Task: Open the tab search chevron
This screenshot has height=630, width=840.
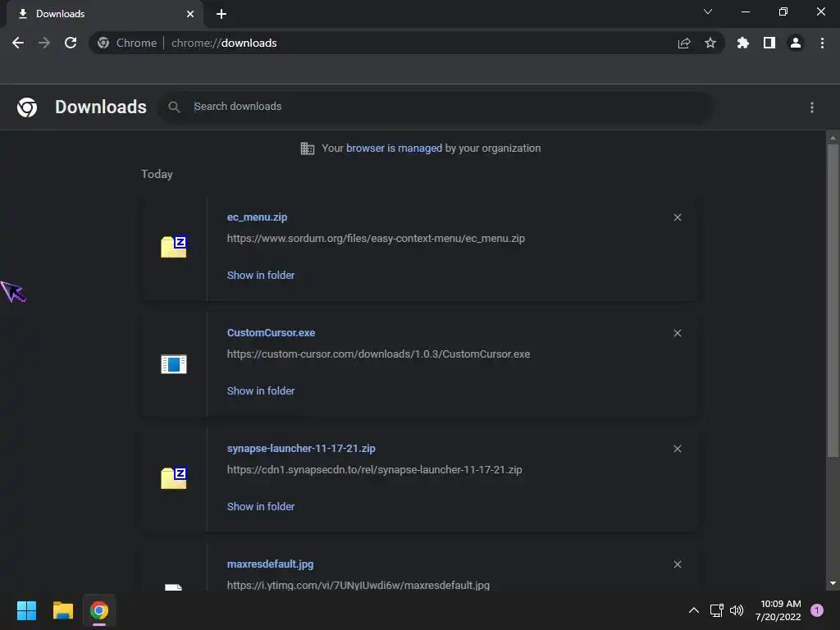Action: (708, 11)
